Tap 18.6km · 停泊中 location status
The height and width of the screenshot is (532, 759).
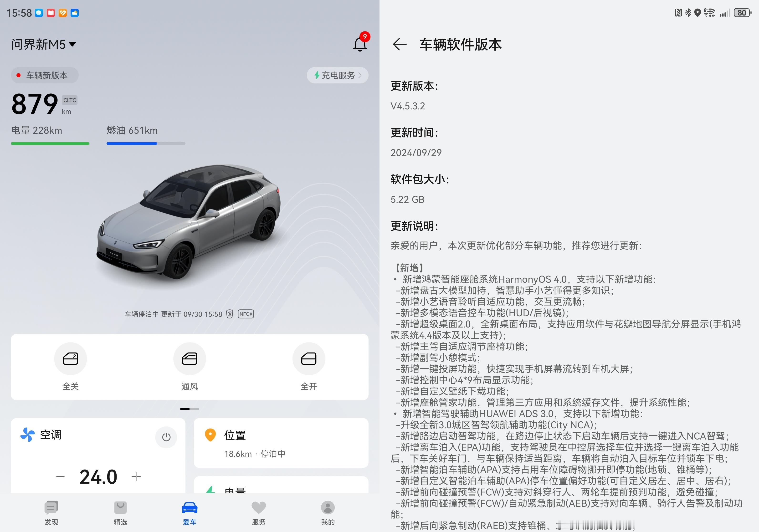coord(255,454)
